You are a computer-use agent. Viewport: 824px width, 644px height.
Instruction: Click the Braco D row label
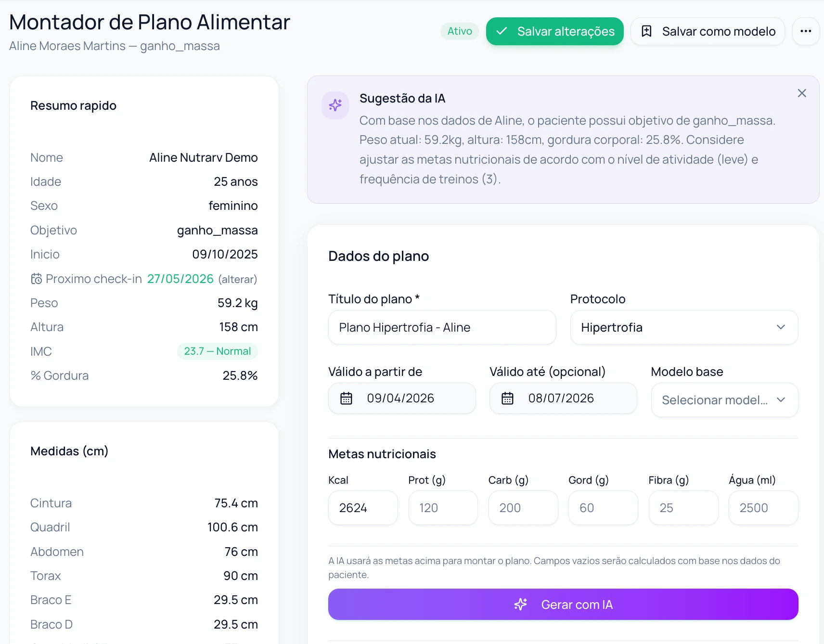[x=51, y=625]
